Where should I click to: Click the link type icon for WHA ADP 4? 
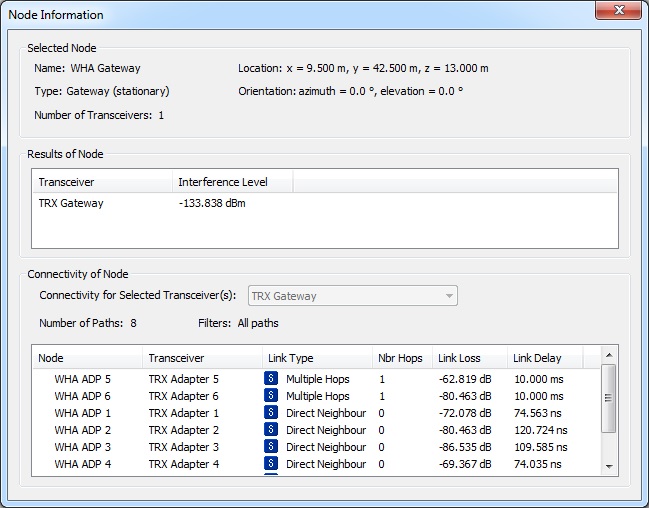point(271,464)
